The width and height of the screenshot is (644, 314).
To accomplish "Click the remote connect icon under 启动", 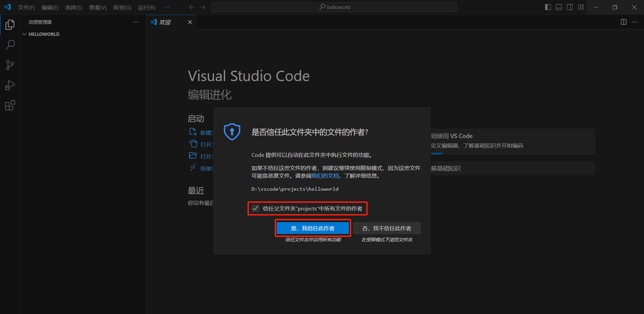I will 193,168.
